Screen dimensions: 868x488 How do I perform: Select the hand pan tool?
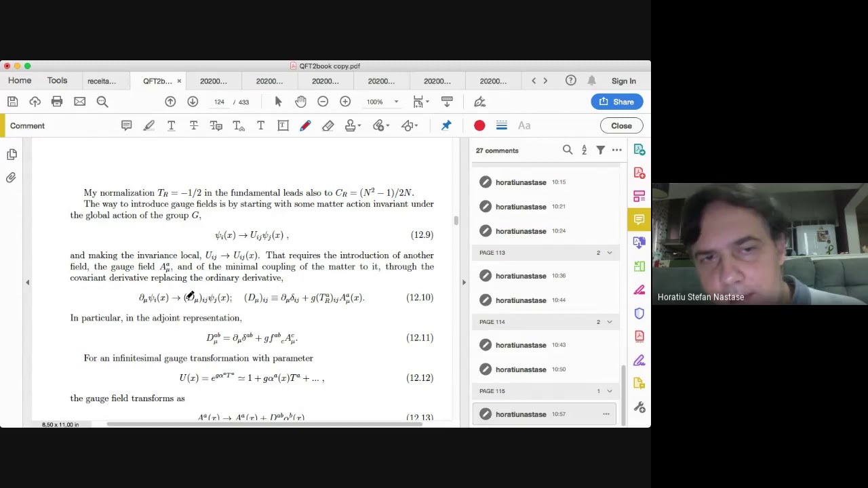coord(300,102)
